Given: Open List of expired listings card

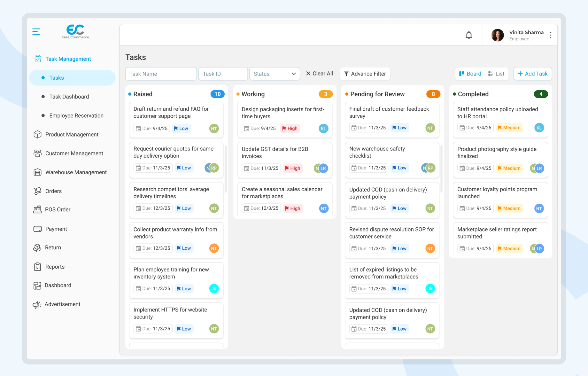Looking at the screenshot, I should (x=392, y=280).
